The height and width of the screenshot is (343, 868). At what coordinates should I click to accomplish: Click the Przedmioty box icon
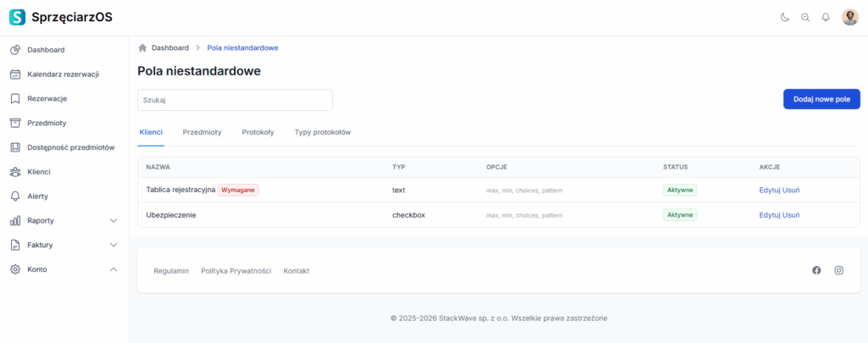pyautogui.click(x=15, y=123)
